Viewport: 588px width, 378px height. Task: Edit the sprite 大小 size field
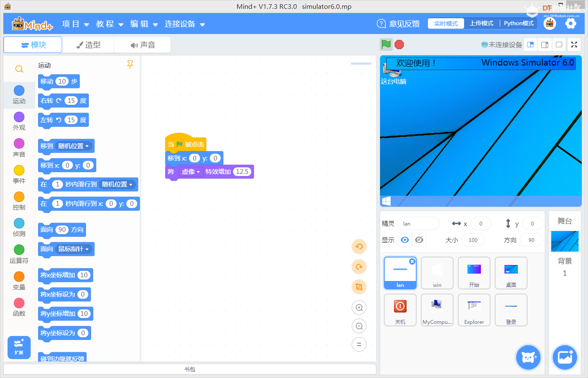tap(473, 240)
